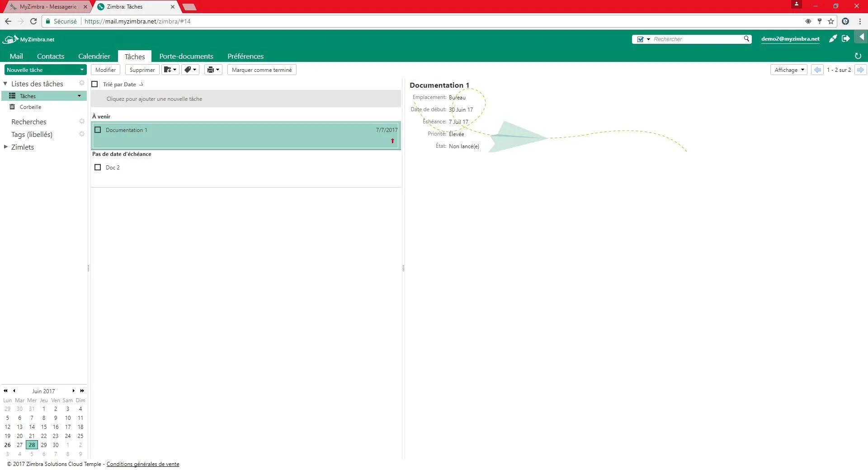Check the Doc 2 task checkbox
The height and width of the screenshot is (470, 868).
pyautogui.click(x=98, y=167)
